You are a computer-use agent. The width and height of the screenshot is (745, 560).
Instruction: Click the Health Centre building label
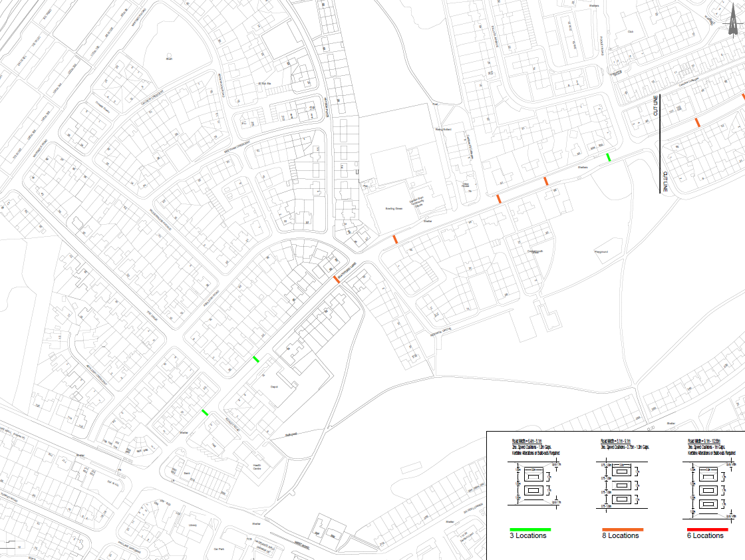(x=257, y=468)
